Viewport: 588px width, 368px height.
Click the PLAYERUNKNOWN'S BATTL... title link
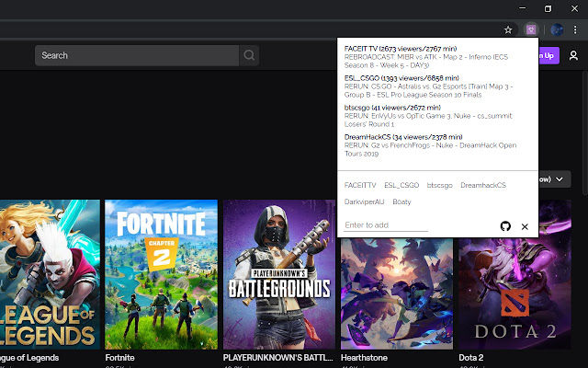pos(277,358)
